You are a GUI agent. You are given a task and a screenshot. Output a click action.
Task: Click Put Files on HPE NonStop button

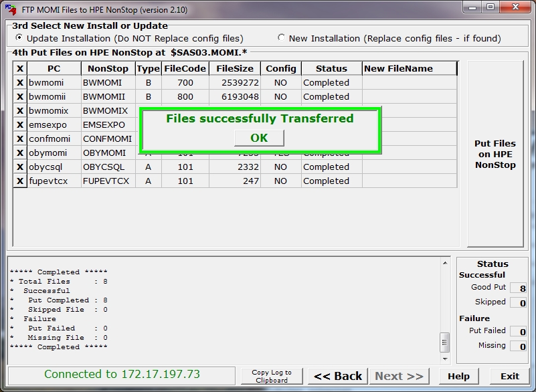coord(495,155)
